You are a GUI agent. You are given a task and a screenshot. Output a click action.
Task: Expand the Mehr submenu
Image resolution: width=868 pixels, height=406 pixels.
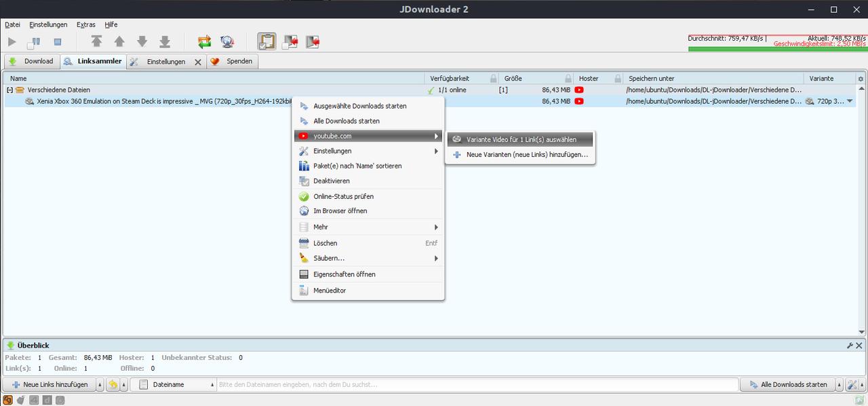368,227
